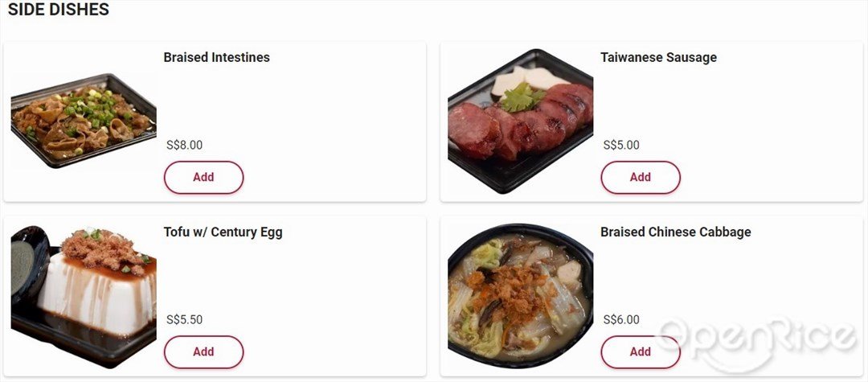Click the SIDE DISHES section heading
The image size is (868, 382).
(58, 10)
